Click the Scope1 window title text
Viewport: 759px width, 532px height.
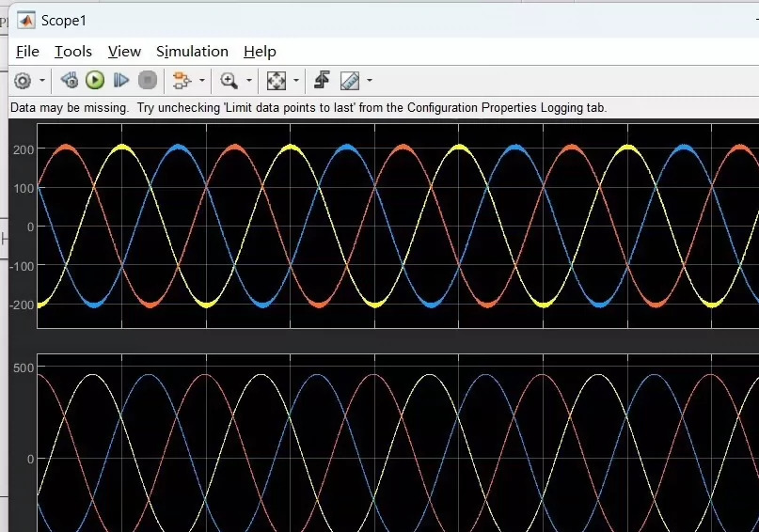click(x=64, y=21)
